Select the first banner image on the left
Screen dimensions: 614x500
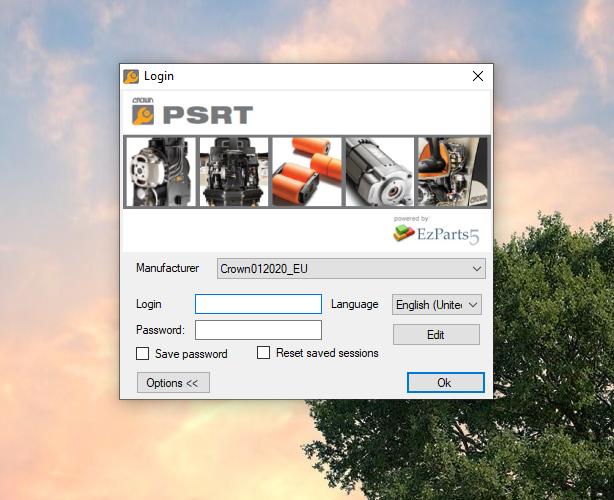tap(159, 171)
